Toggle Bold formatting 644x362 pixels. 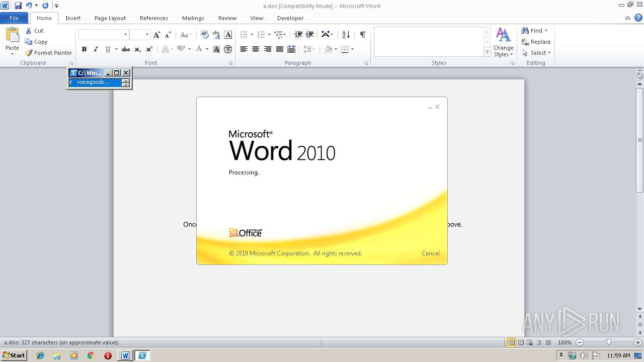(x=84, y=49)
